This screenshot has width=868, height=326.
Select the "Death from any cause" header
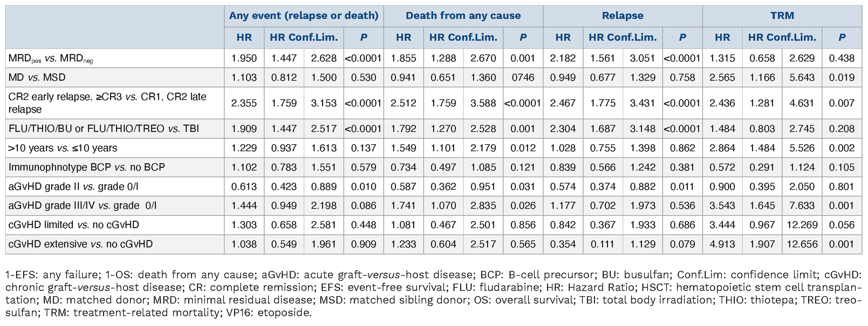coord(463,16)
